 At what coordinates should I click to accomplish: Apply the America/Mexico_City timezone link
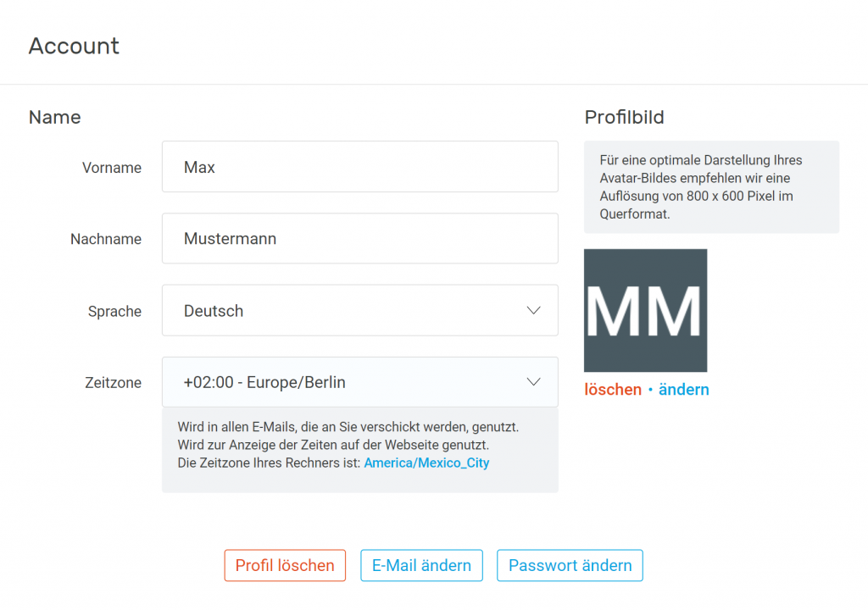pos(427,463)
